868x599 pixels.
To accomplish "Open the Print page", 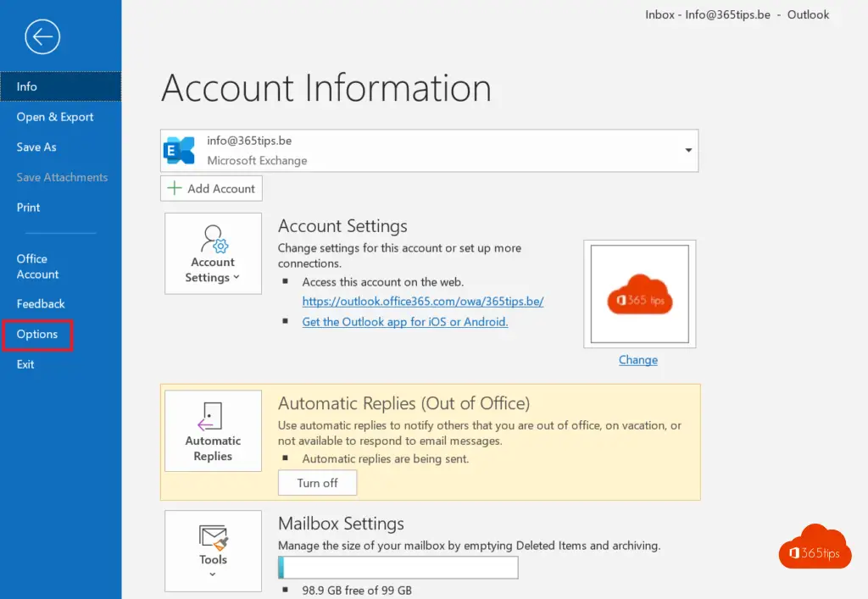I will (28, 208).
